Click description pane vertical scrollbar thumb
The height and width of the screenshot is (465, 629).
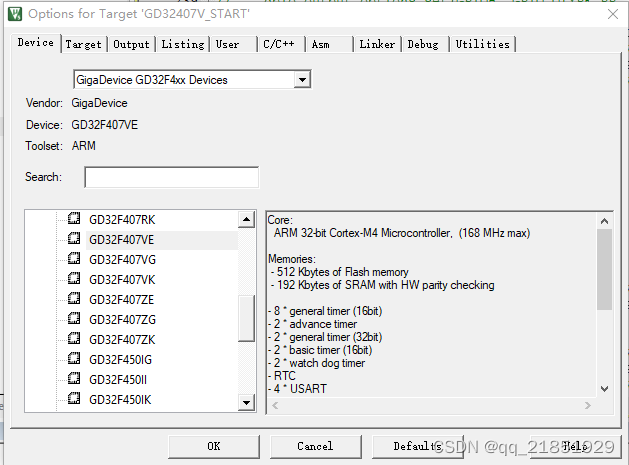[x=605, y=269]
